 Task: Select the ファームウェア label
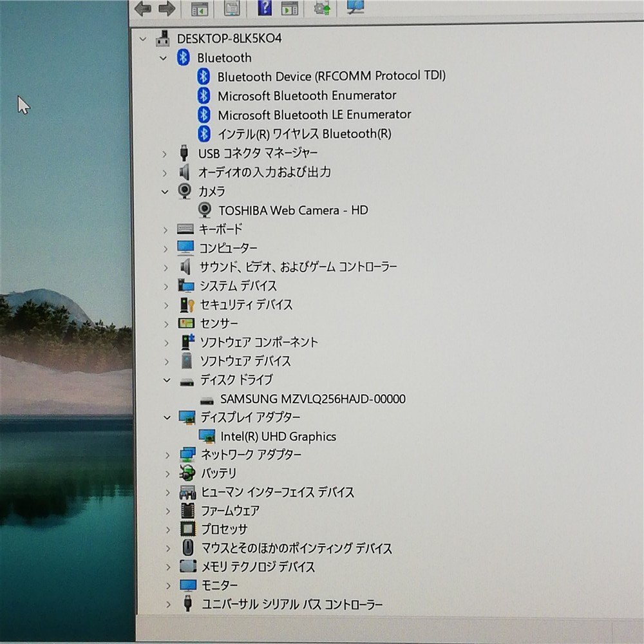[231, 511]
